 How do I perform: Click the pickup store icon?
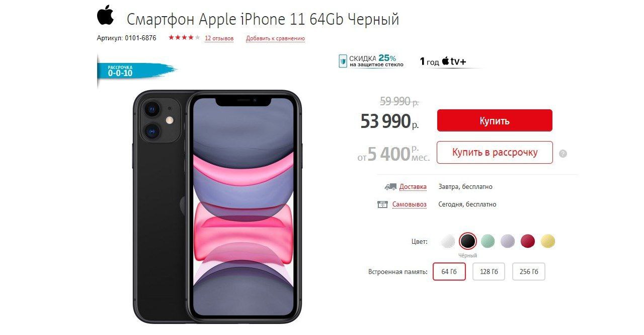coord(382,205)
